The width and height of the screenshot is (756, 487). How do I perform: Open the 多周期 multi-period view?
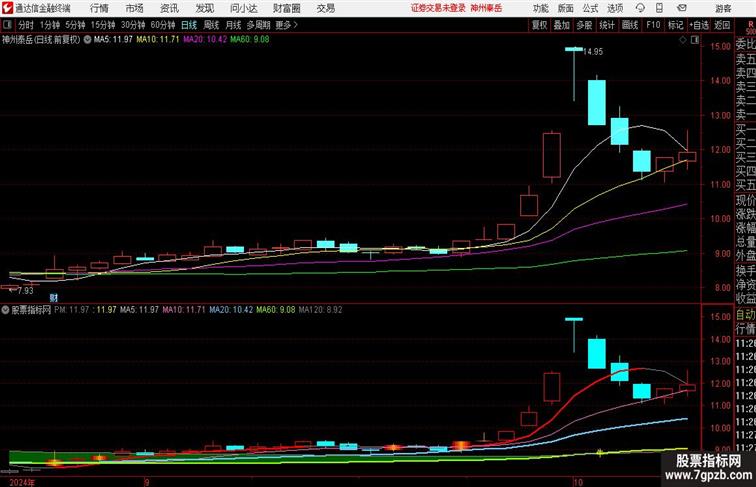coord(258,25)
